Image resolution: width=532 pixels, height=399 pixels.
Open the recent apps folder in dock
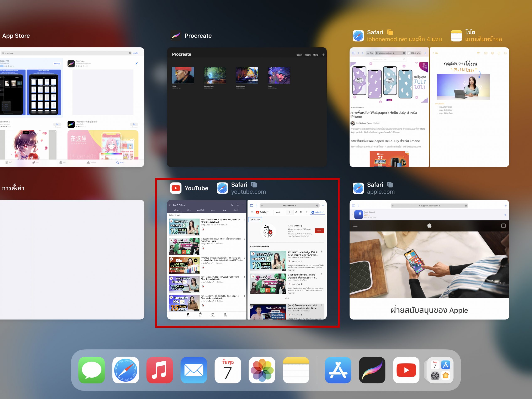click(440, 370)
